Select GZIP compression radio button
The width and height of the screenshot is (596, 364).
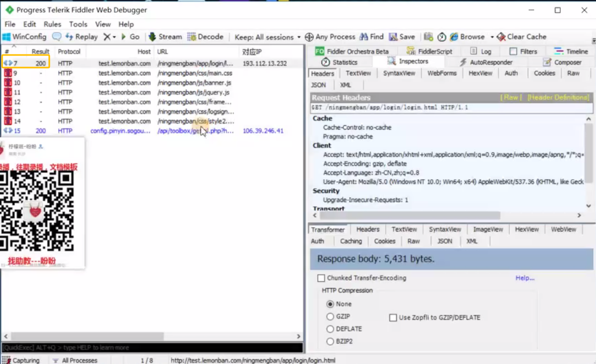[x=330, y=316]
